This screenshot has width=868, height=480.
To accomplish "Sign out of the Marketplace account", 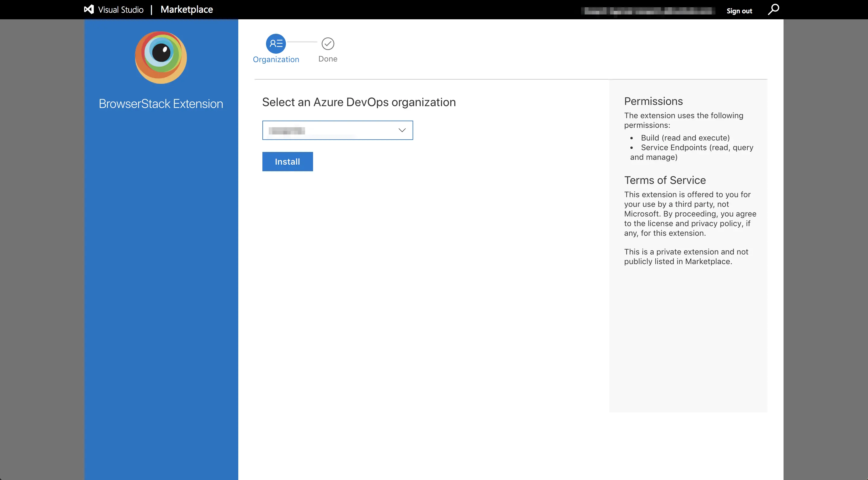I will 739,11.
